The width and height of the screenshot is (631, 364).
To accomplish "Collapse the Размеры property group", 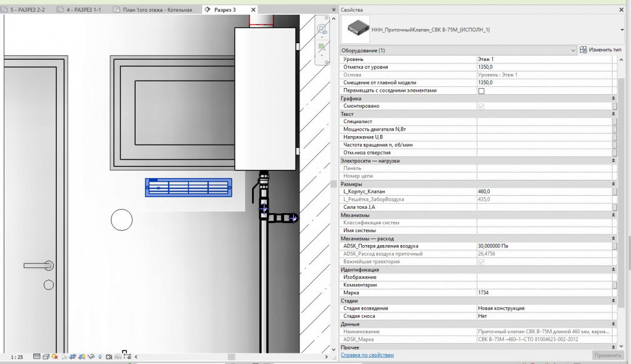I will click(613, 184).
